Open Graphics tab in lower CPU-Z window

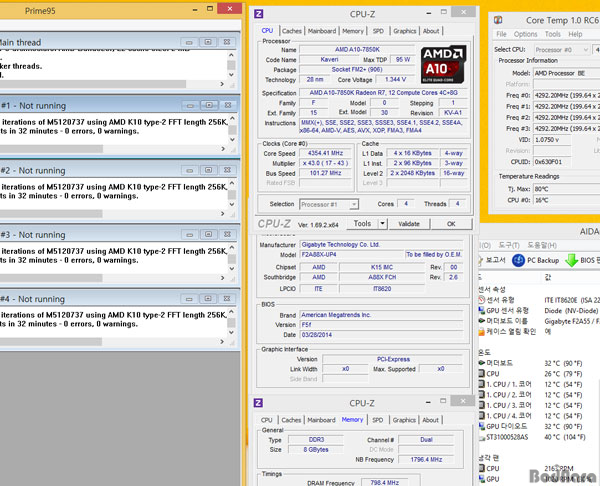coord(404,420)
